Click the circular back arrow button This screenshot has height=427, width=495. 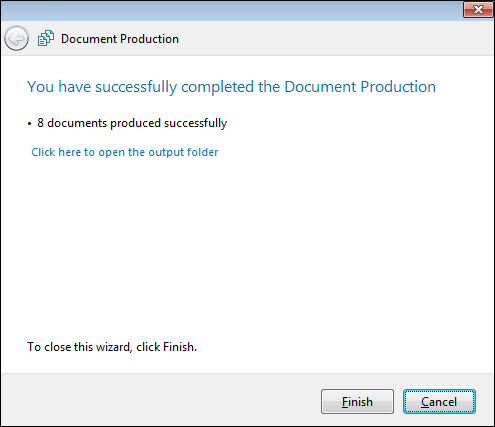click(x=16, y=39)
